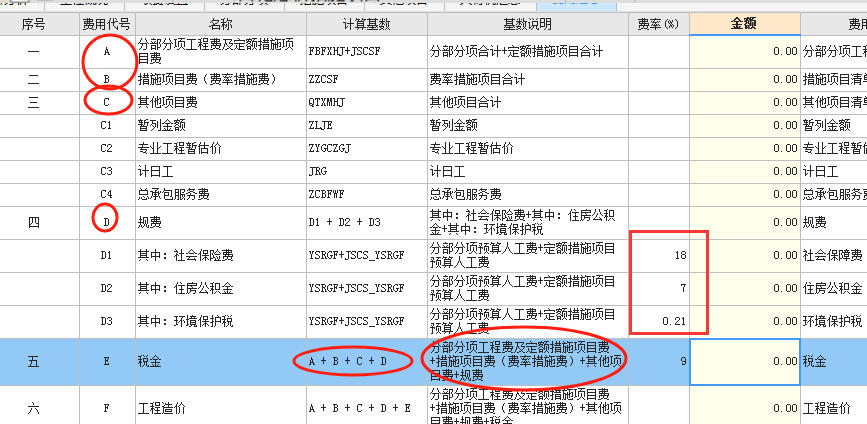The image size is (867, 424).
Task: Click the 费用代号 column header
Action: coord(107,24)
